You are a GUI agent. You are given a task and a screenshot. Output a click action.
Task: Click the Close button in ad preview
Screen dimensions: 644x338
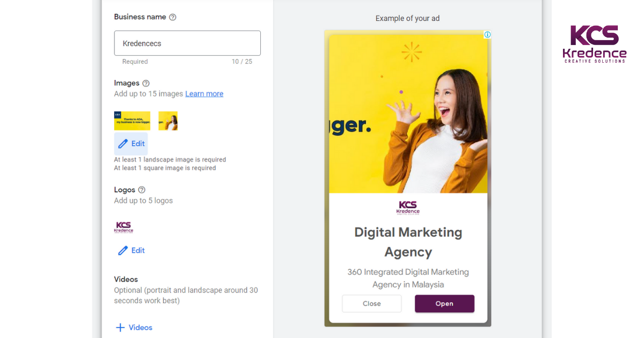coord(372,304)
